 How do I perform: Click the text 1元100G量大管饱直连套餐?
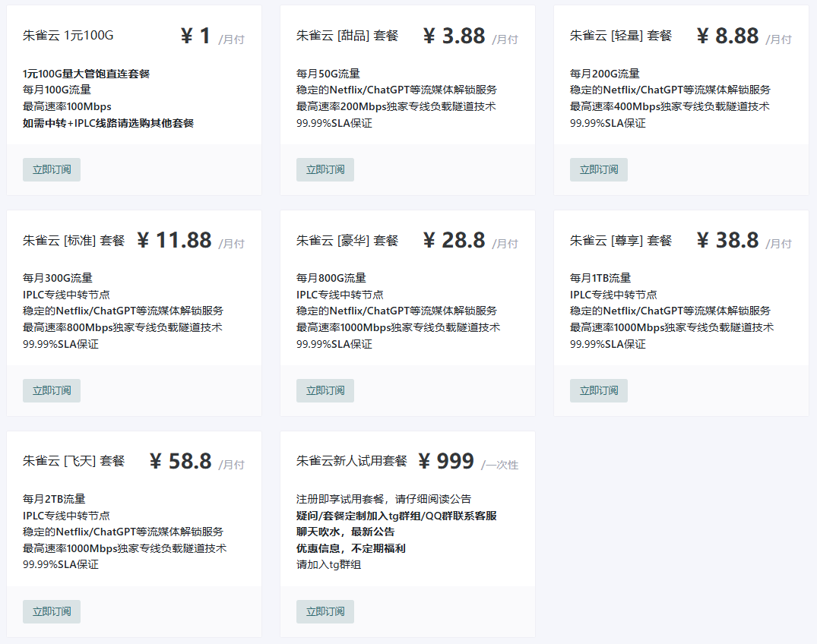[x=87, y=74]
